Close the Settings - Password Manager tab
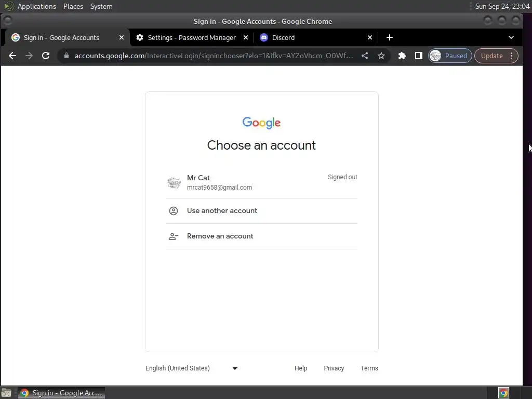The image size is (532, 399). tap(246, 37)
